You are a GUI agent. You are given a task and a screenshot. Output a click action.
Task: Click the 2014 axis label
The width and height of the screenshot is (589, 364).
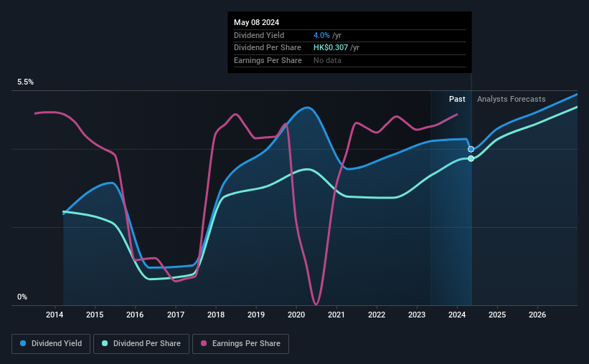55,315
